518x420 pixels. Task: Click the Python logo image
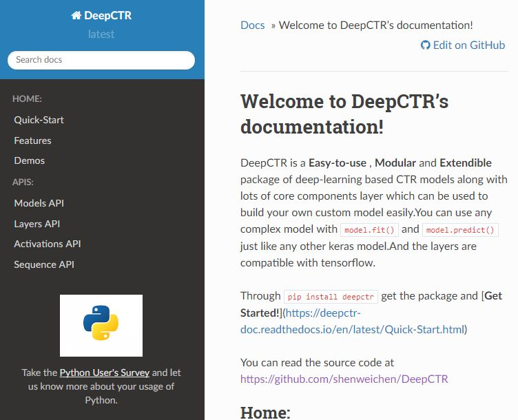coord(101,326)
